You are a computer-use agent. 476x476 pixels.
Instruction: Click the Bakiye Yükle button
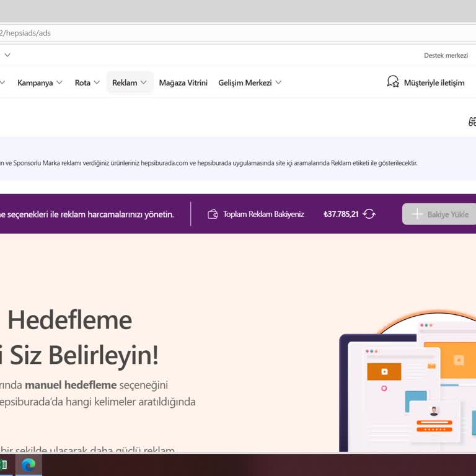pos(439,214)
